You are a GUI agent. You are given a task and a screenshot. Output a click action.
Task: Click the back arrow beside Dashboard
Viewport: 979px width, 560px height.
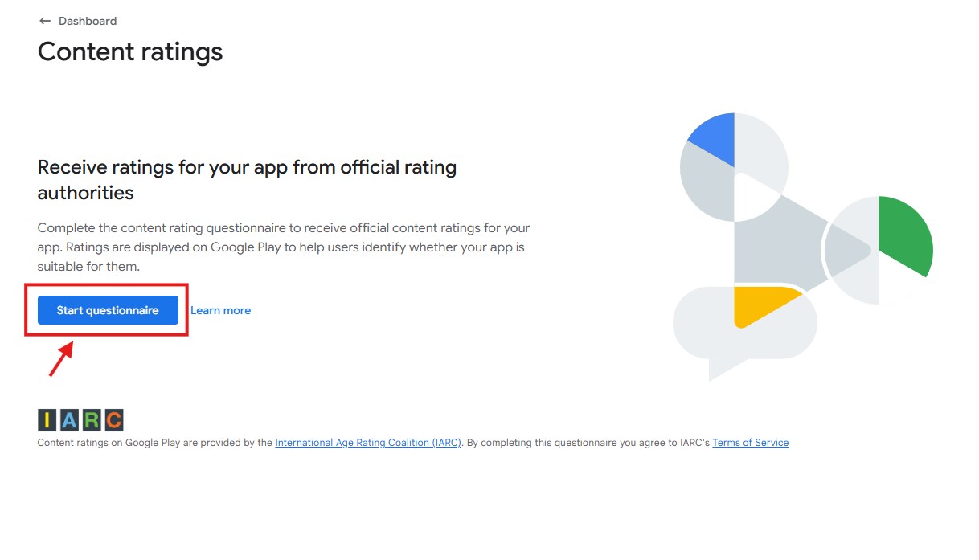point(45,21)
